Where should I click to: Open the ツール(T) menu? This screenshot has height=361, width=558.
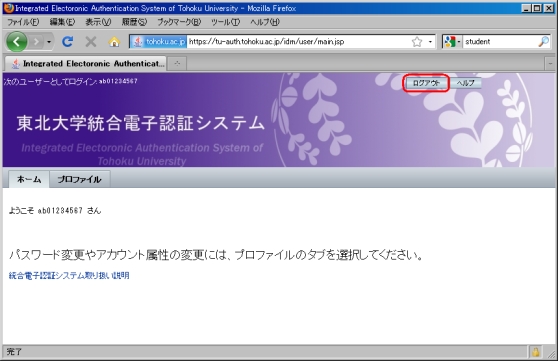click(x=225, y=22)
